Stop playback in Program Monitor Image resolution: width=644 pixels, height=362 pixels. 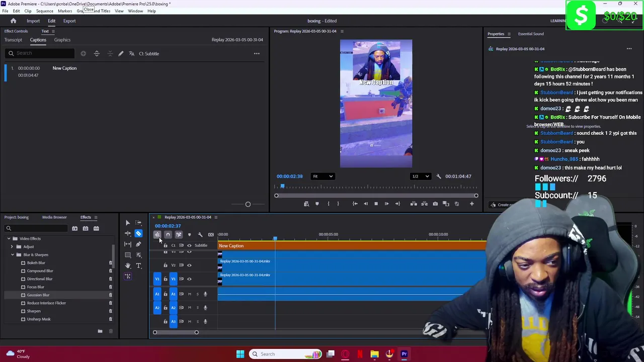pos(376,204)
